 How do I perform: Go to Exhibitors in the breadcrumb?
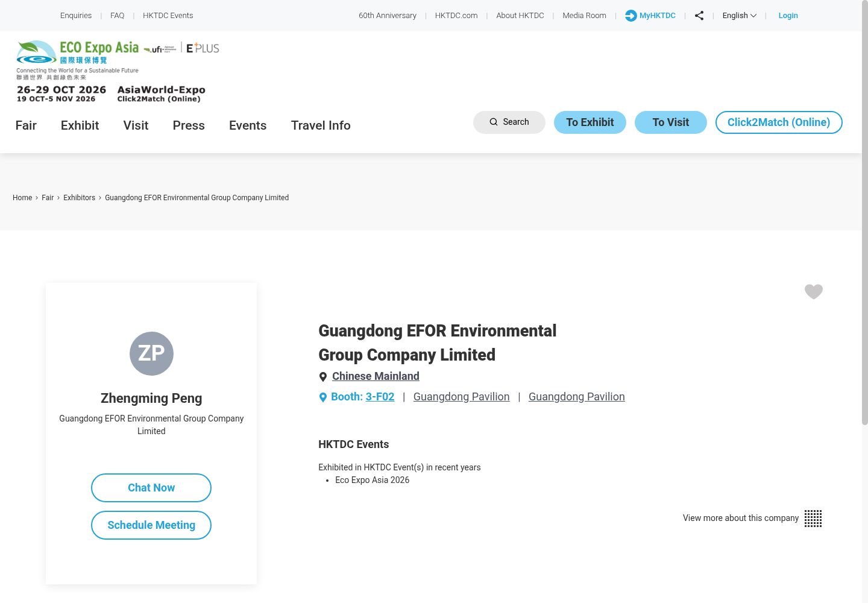tap(79, 198)
